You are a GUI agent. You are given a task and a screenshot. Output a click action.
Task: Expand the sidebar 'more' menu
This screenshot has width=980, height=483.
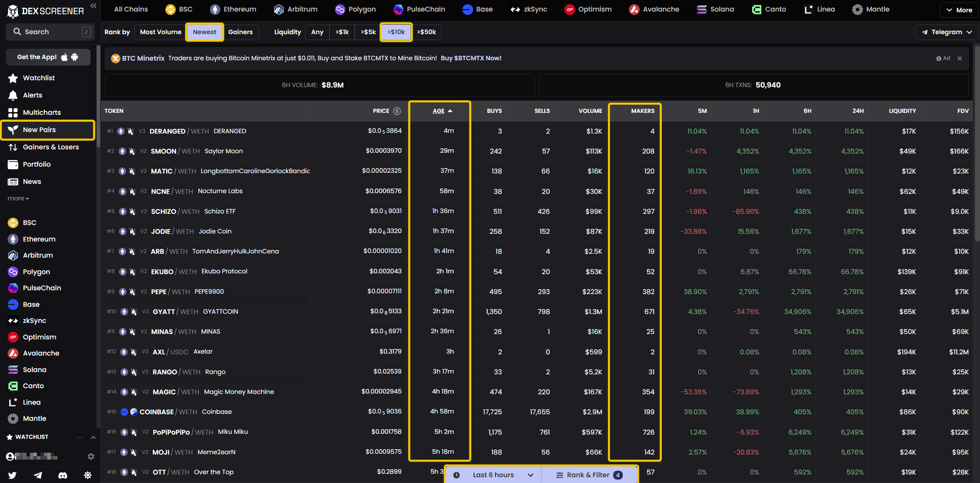tap(18, 198)
